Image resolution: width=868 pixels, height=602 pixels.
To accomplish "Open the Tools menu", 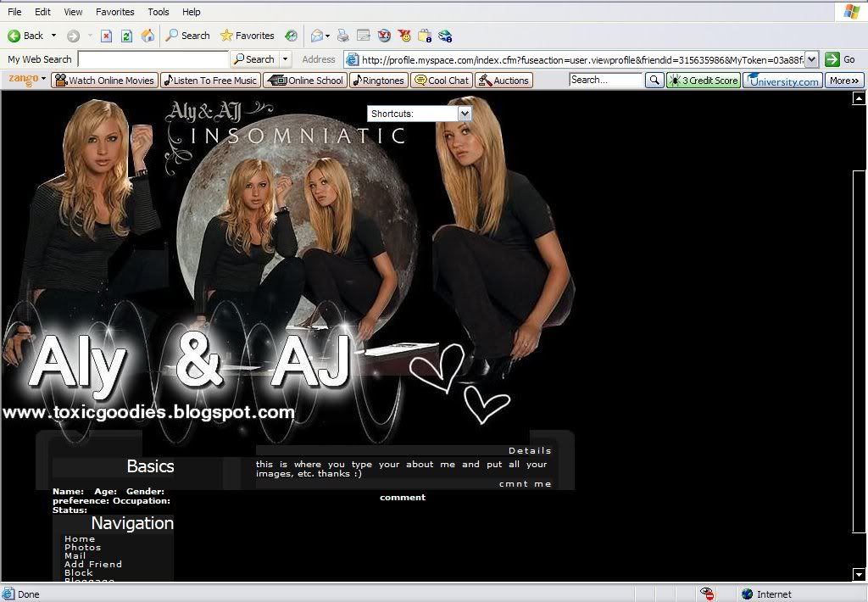I will [159, 12].
